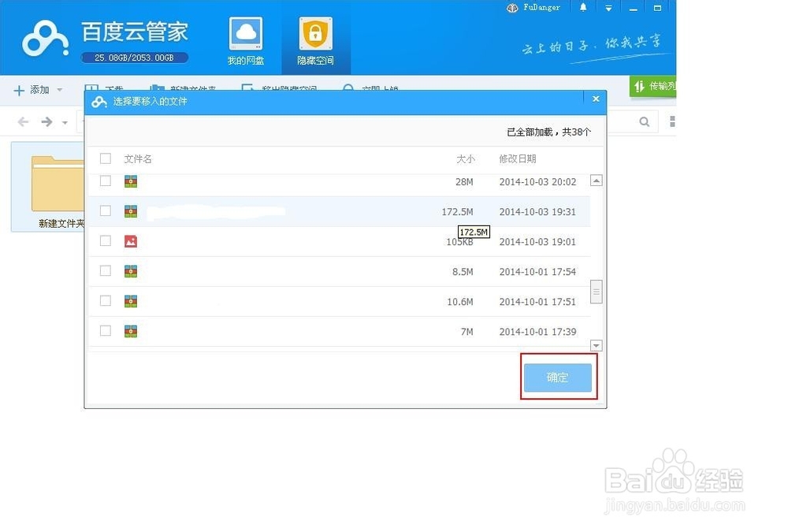Open the 传输列表 transfer list button
The width and height of the screenshot is (788, 532).
point(653,86)
